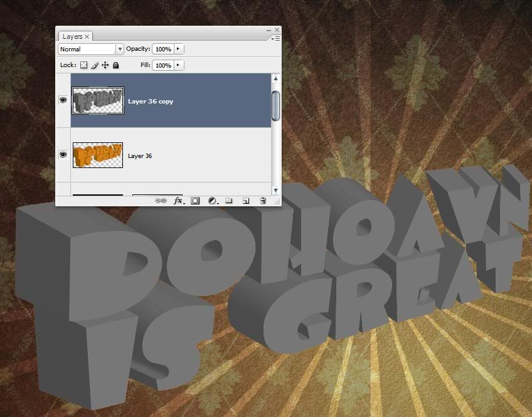Screen dimensions: 532x417
Task: Create new fill or adjustment layer
Action: pos(213,201)
